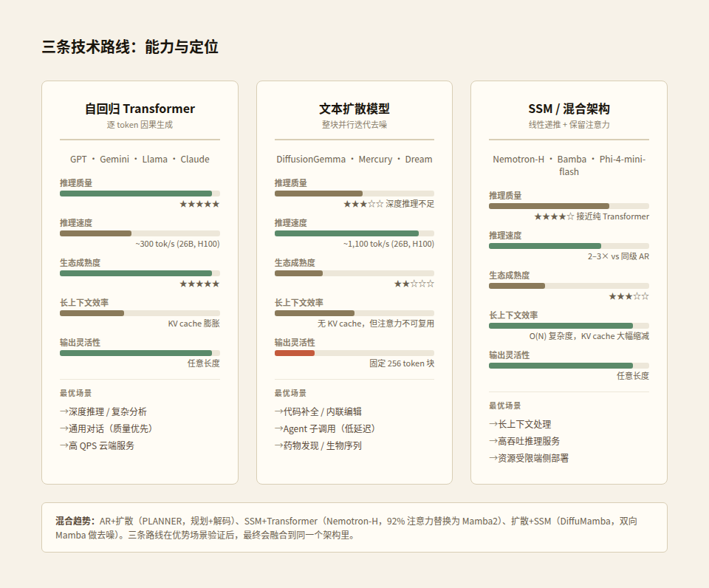This screenshot has height=588, width=709.
Task: Click the 长上下文效率 bar in Transformer card
Action: click(140, 313)
